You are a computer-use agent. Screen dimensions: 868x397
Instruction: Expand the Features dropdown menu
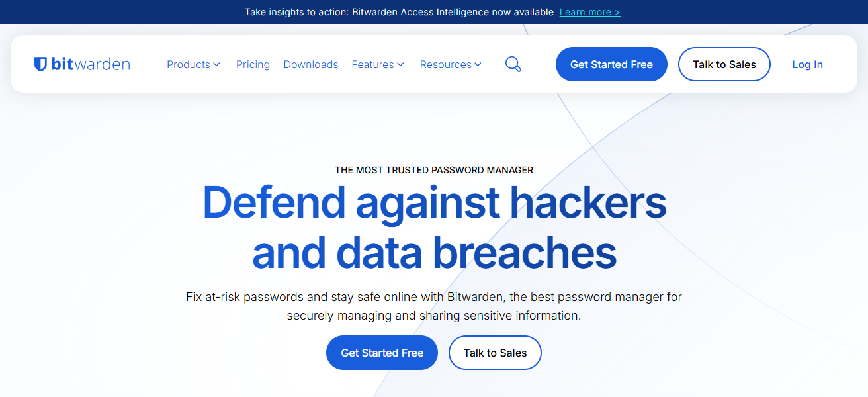click(372, 64)
